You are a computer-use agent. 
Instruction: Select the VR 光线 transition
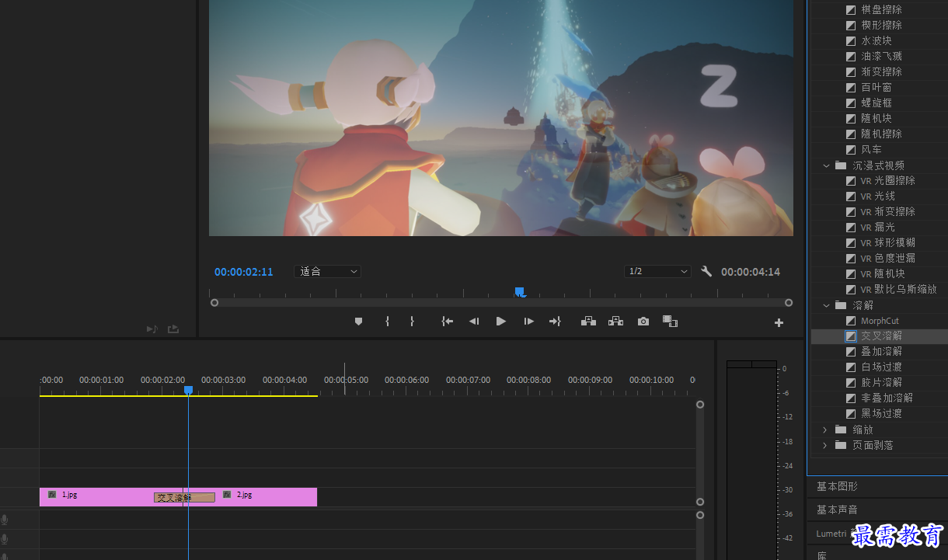click(x=877, y=196)
